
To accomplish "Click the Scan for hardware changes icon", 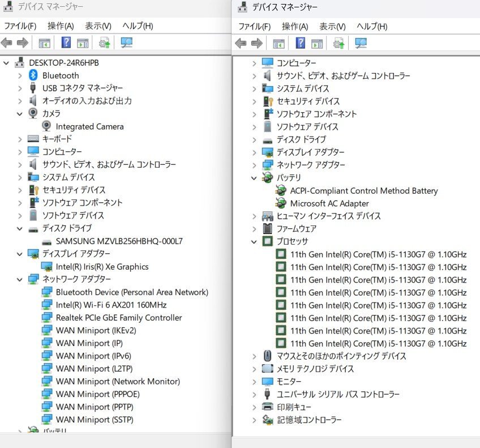I will pos(104,42).
